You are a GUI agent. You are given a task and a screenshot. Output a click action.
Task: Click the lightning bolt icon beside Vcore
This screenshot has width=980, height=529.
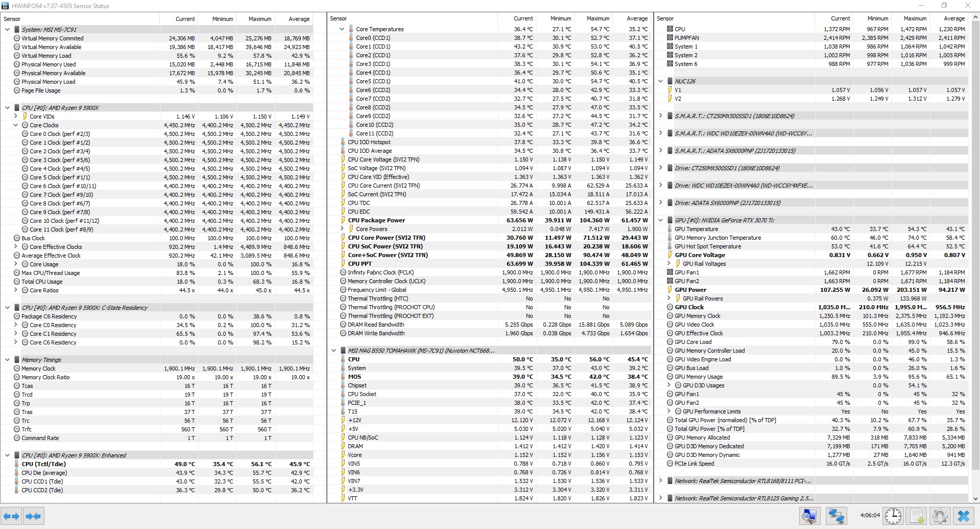pyautogui.click(x=343, y=455)
